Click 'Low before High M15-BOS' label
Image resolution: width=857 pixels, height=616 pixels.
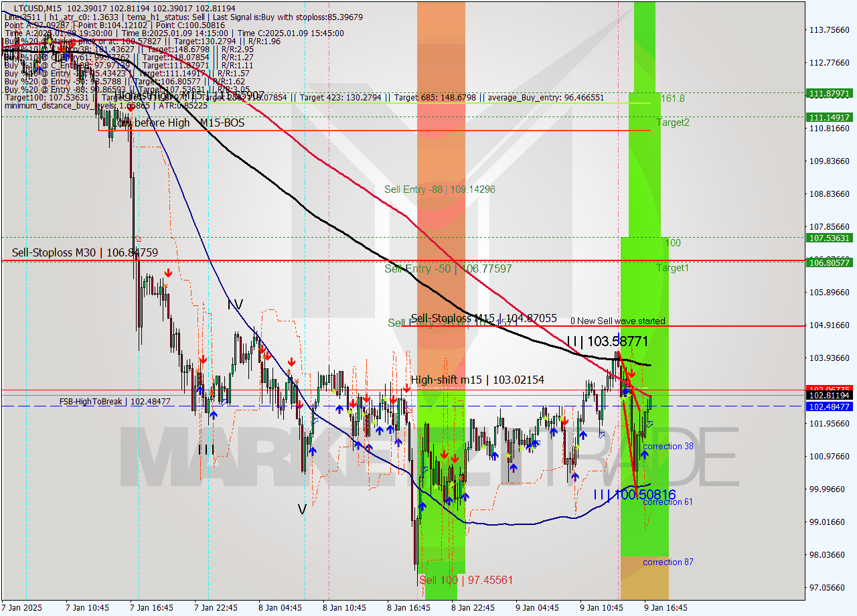(178, 123)
